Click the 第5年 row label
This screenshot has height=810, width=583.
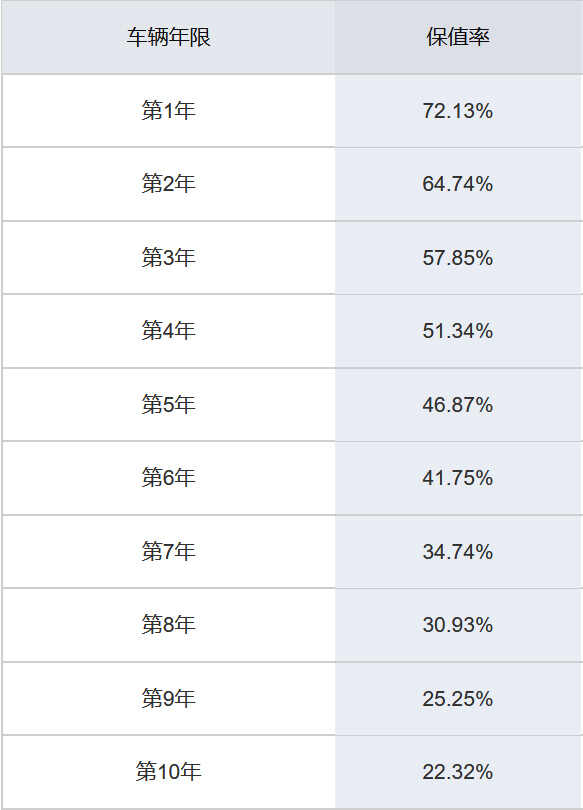[168, 404]
